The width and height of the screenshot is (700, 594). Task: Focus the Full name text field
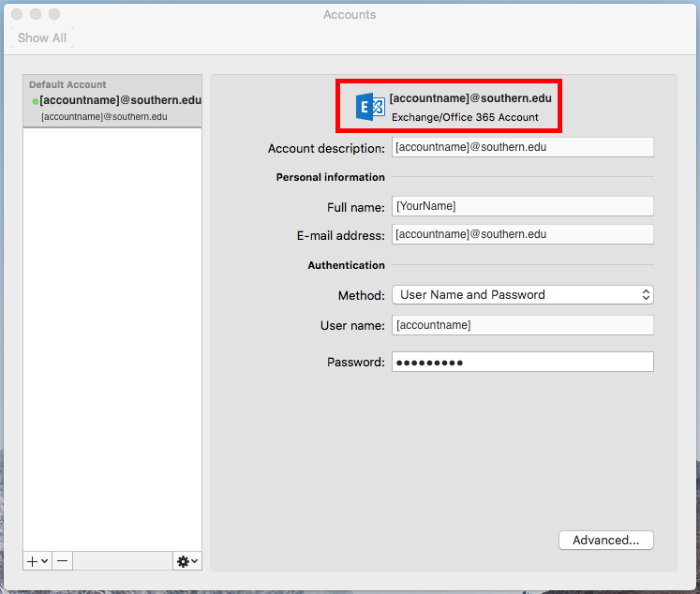[x=522, y=206]
